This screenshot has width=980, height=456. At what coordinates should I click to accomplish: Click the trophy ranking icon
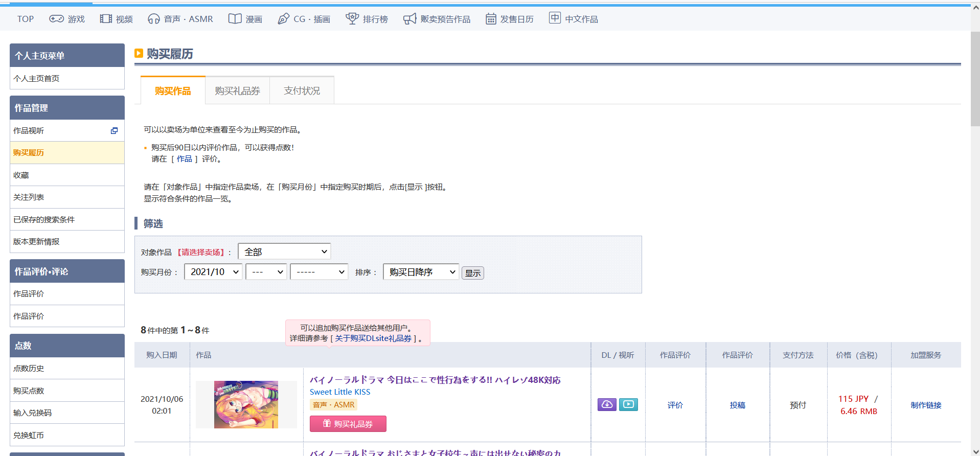[352, 19]
